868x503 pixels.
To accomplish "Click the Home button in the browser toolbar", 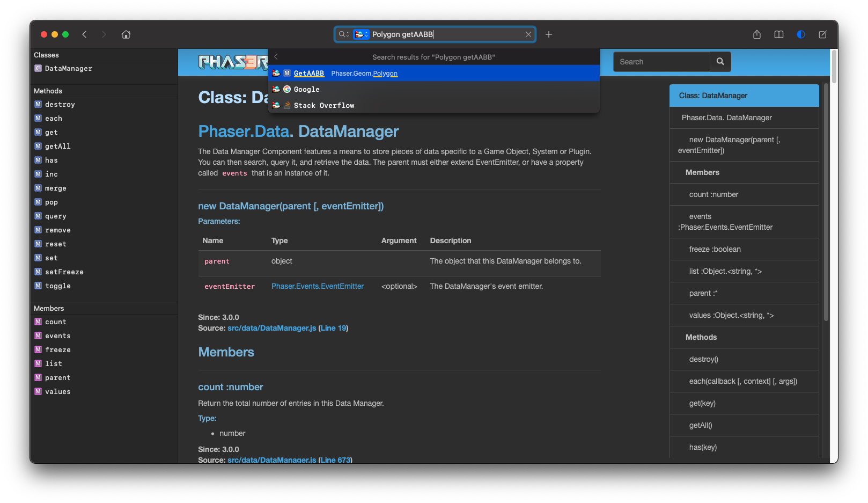I will (126, 34).
